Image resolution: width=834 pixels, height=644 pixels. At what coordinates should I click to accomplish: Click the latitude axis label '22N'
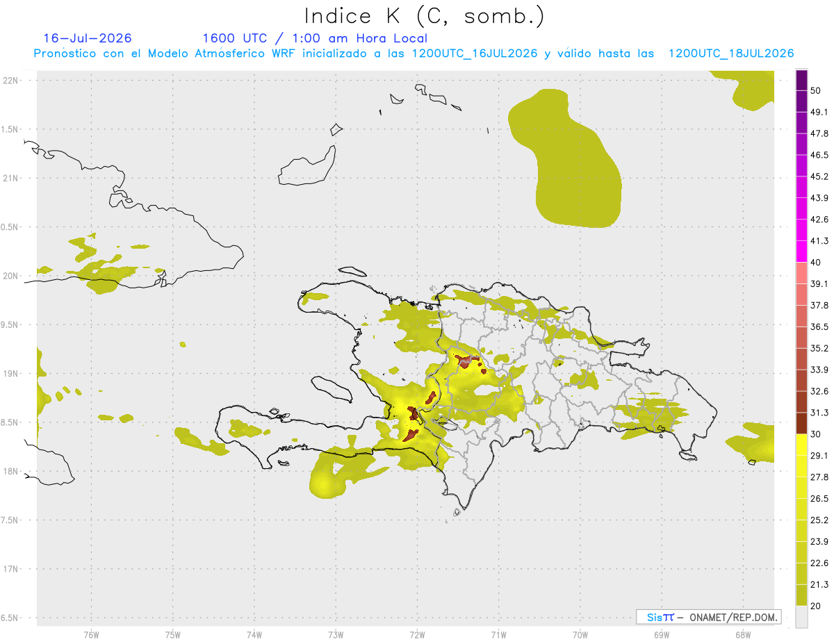[x=11, y=80]
